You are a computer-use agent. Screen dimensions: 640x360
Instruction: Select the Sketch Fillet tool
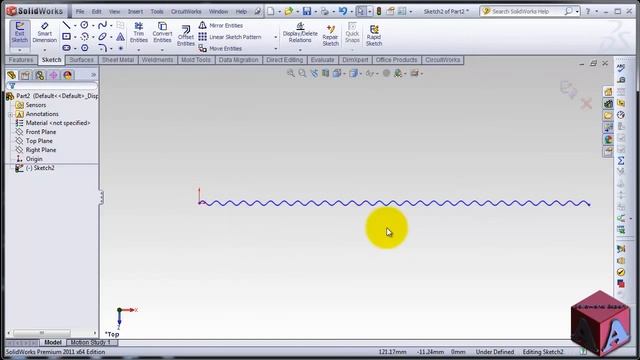(102, 48)
